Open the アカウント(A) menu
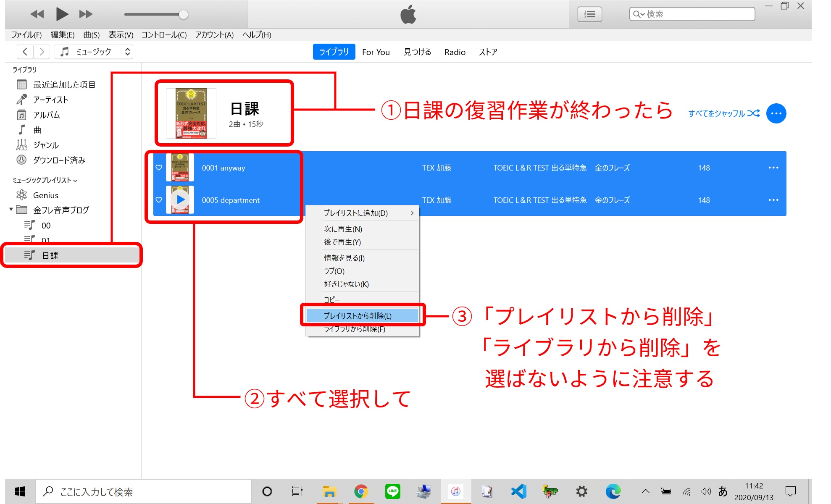Viewport: 831px width, 504px height. (x=214, y=35)
